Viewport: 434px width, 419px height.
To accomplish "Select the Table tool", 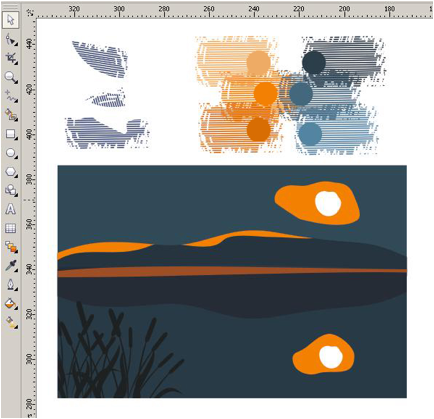I will tap(11, 228).
